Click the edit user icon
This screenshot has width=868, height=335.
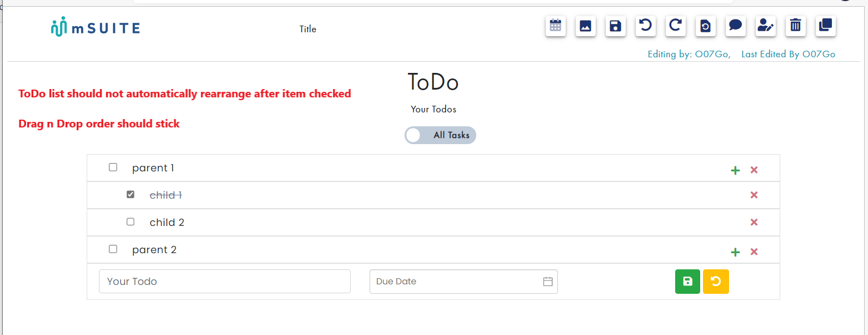pos(765,26)
